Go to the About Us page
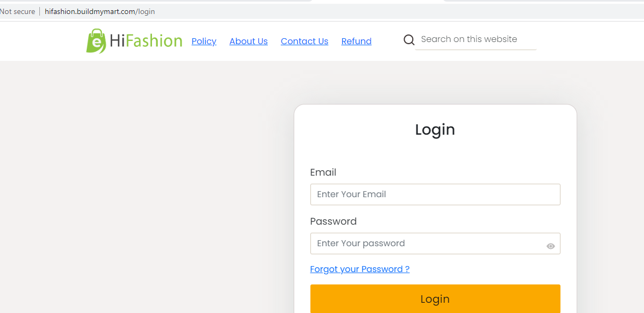 (x=248, y=41)
